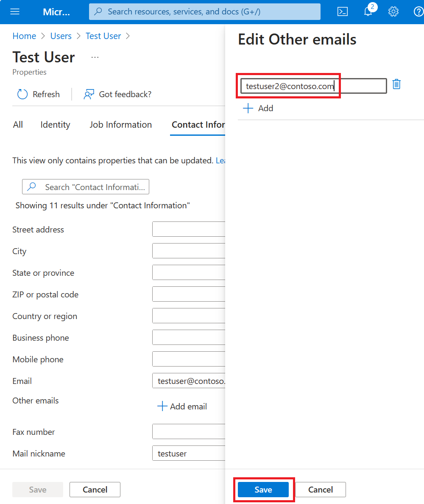Open Cloud Shell from the top bar
This screenshot has width=424, height=504.
(343, 12)
